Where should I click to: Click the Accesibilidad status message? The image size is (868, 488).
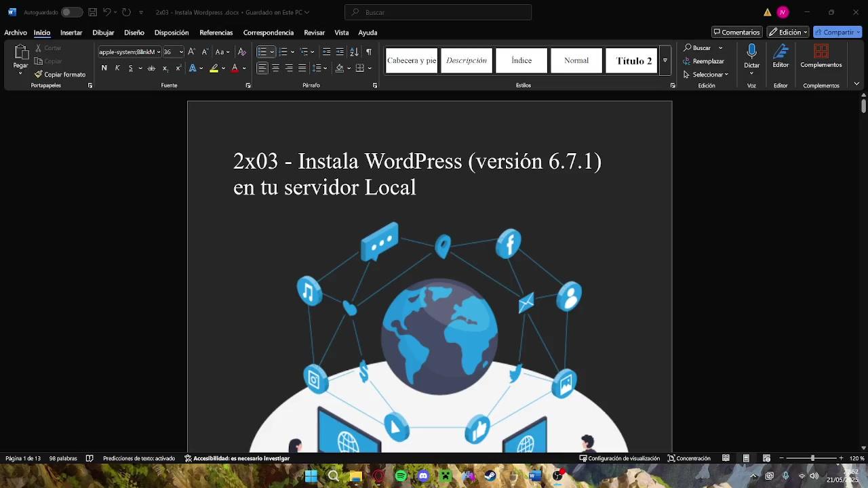pyautogui.click(x=237, y=458)
